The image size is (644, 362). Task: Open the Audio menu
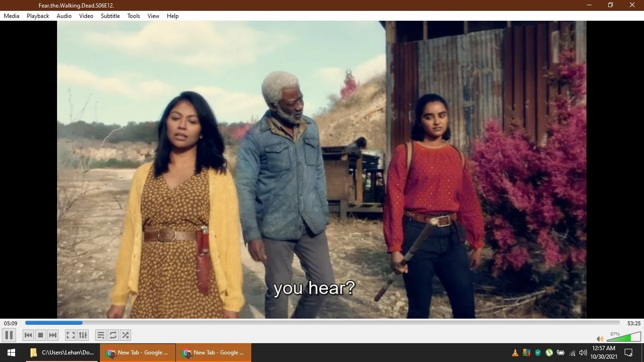click(64, 16)
